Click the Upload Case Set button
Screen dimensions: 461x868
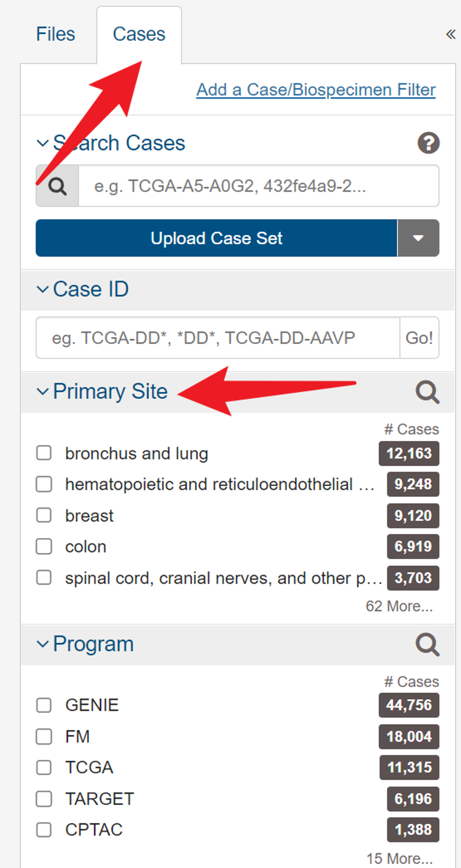click(x=216, y=238)
